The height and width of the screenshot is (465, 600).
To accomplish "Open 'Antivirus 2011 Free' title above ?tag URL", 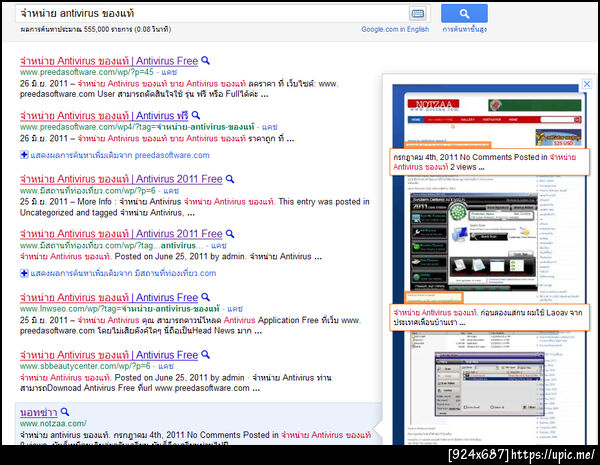I will click(121, 234).
